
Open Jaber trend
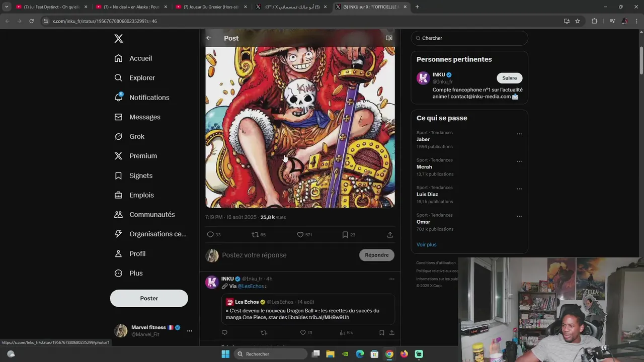(423, 140)
